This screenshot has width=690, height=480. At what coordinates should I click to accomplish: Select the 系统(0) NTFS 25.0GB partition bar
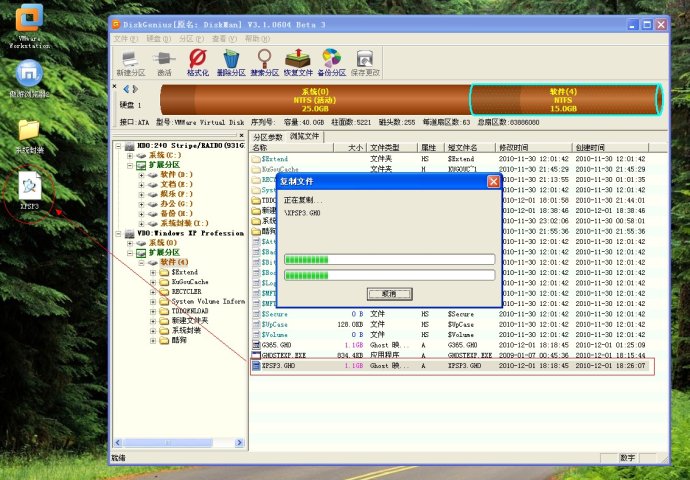pos(315,100)
